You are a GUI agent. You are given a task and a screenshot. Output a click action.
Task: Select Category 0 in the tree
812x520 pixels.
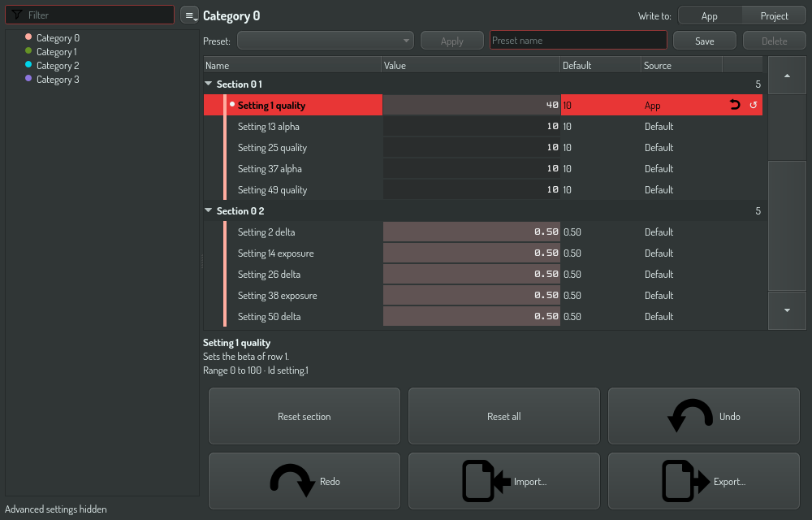point(58,38)
